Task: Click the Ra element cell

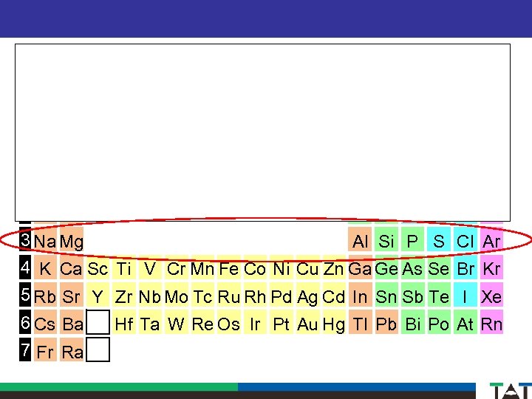Action: (72, 349)
